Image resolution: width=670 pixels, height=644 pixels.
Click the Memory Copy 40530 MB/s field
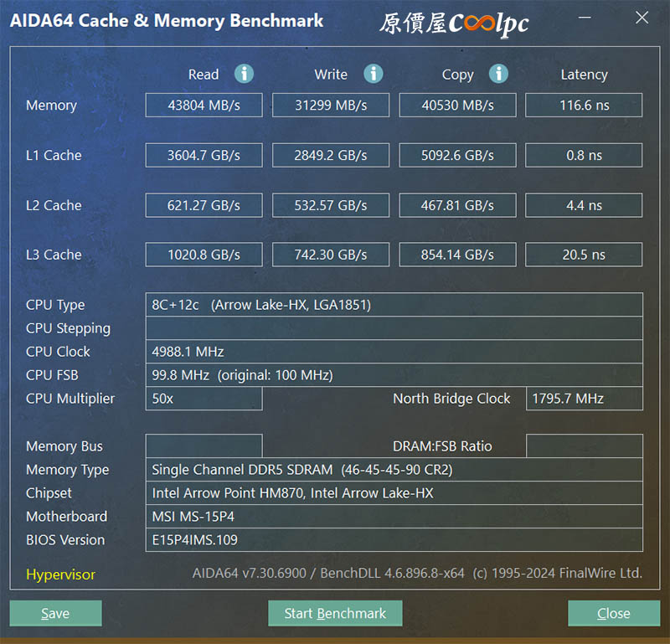pos(457,106)
